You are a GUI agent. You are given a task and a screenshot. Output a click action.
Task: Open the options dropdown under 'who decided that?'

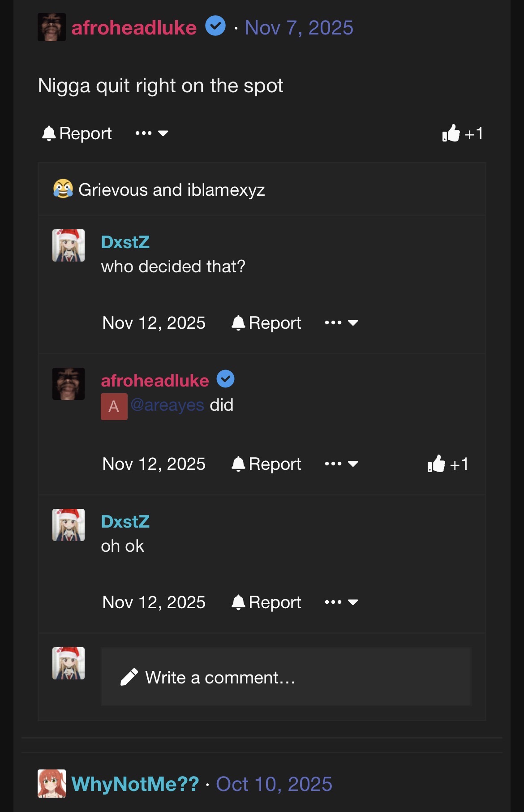[341, 322]
